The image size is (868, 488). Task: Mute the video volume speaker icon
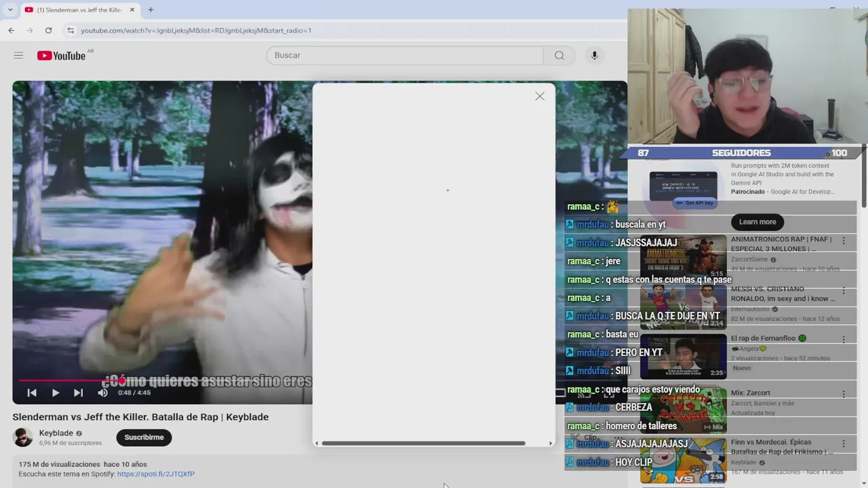[x=102, y=392]
